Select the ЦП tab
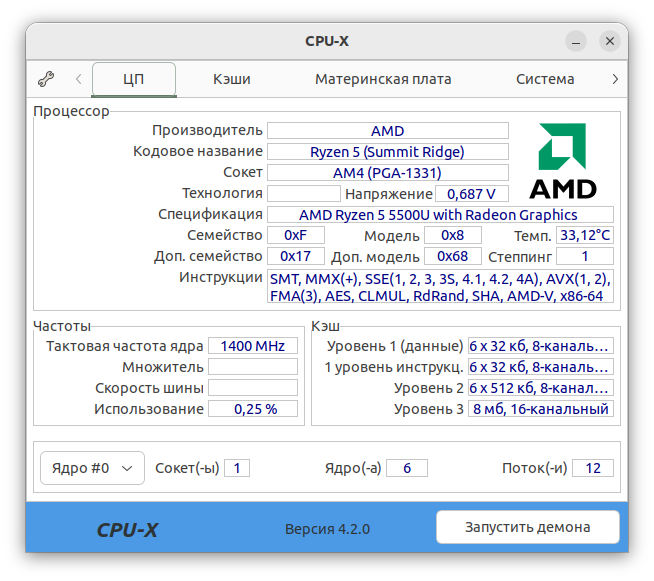 click(133, 79)
